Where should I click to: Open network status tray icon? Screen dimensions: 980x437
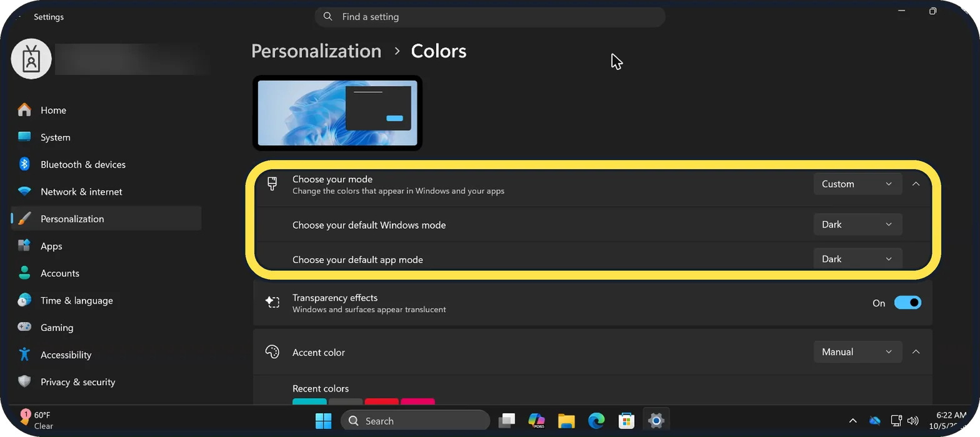(x=896, y=421)
